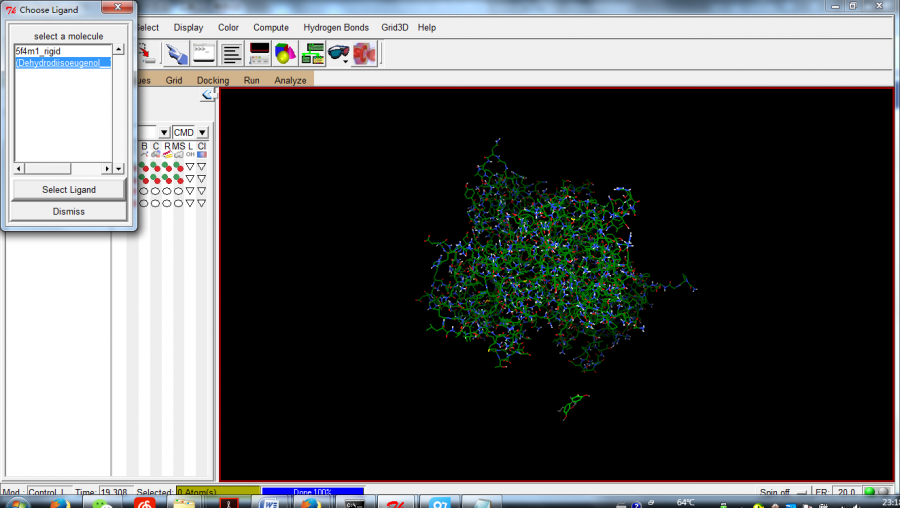Select Dehydrodiisoeugenol in molecule list
Screen dimensions: 900x508
click(x=63, y=63)
